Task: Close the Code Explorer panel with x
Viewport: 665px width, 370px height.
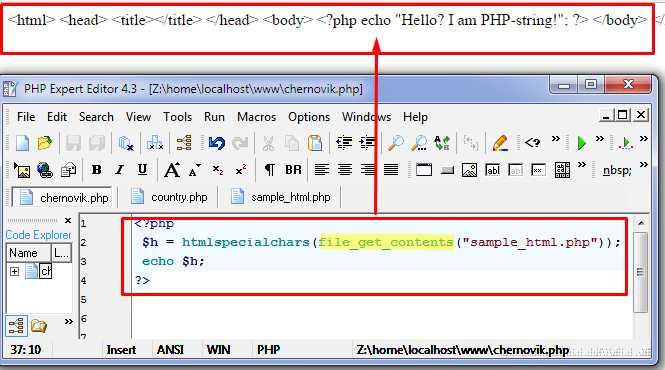Action: click(x=68, y=221)
